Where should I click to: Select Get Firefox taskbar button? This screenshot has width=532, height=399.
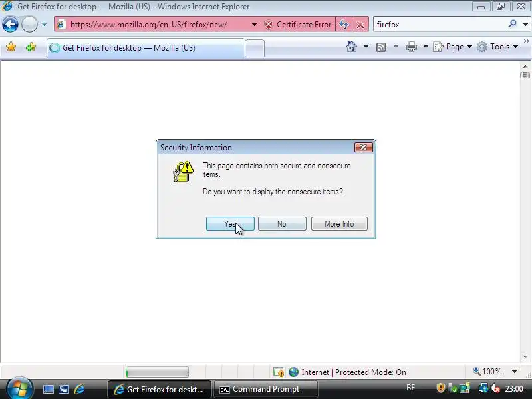coord(160,389)
